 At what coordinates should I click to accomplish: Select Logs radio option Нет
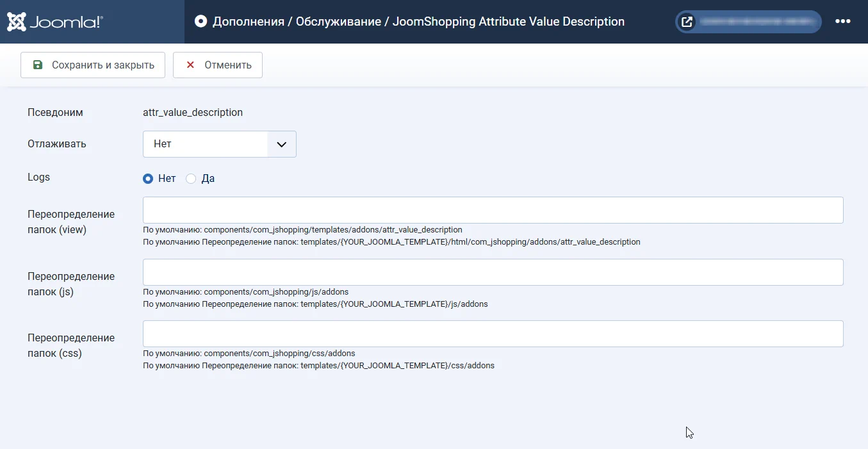point(148,179)
